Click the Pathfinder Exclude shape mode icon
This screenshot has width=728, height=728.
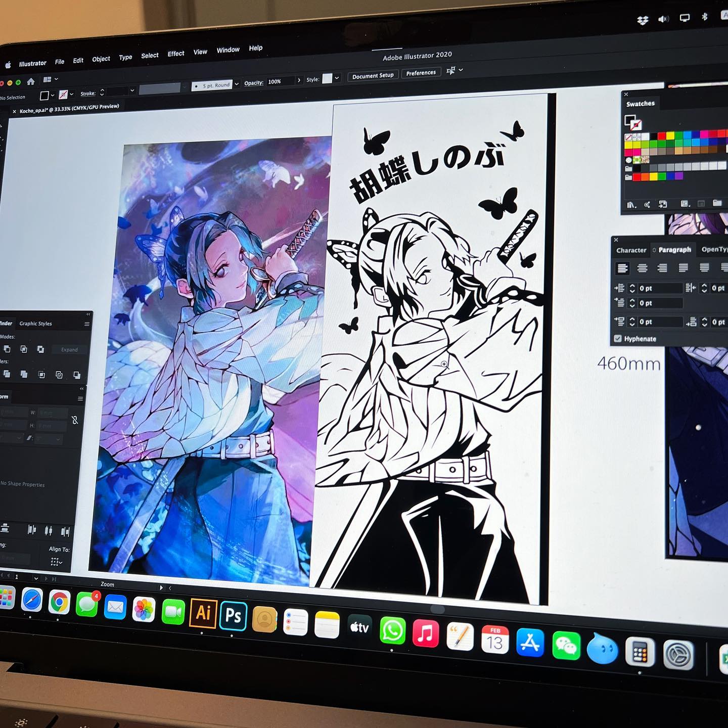click(40, 349)
